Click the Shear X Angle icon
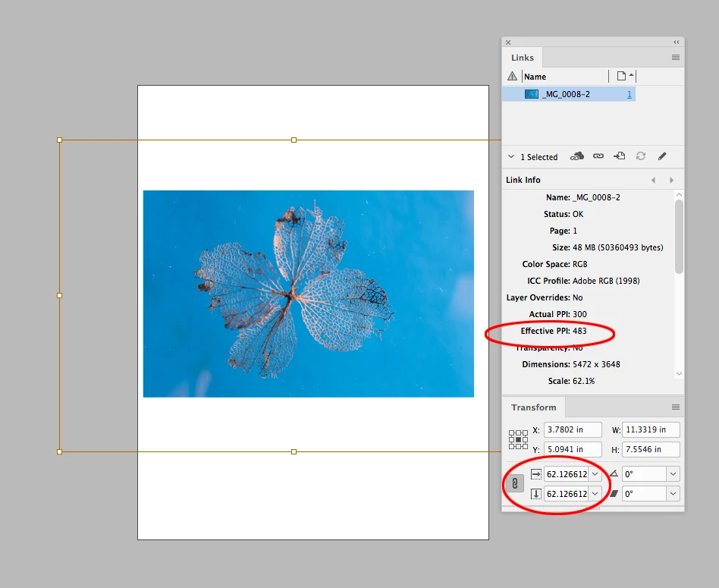The width and height of the screenshot is (719, 588). (x=614, y=493)
